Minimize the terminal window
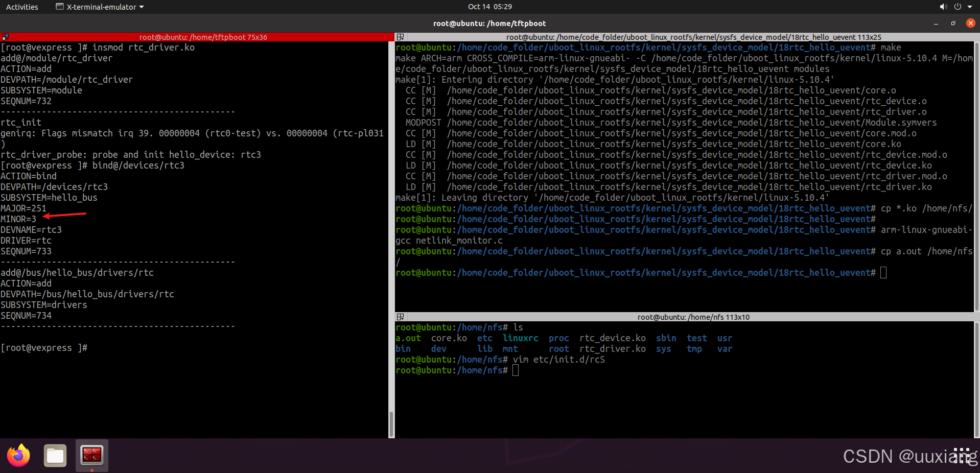 (x=936, y=23)
